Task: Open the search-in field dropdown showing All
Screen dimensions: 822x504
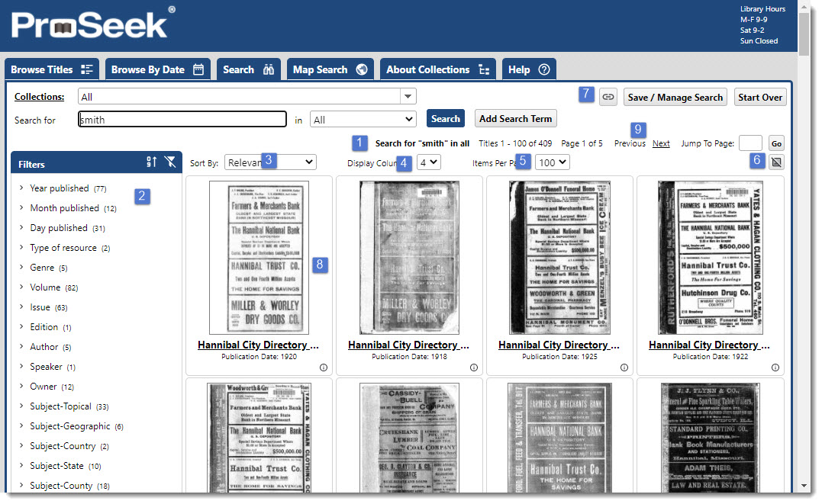Action: [x=363, y=120]
